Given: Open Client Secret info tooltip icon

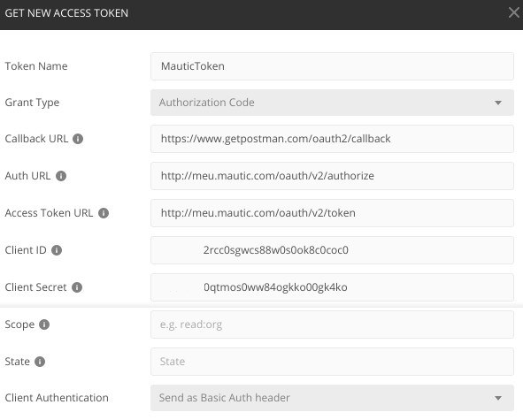Looking at the screenshot, I should (77, 287).
